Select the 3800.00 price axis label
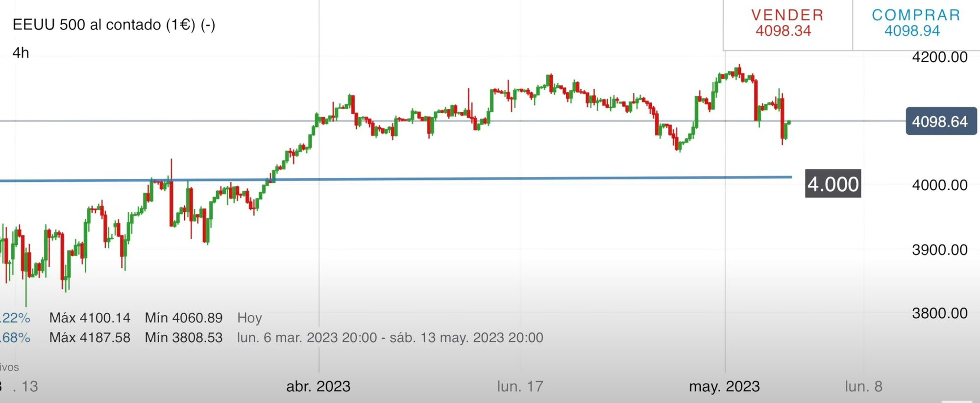Screen dimensions: 980x403 939,313
